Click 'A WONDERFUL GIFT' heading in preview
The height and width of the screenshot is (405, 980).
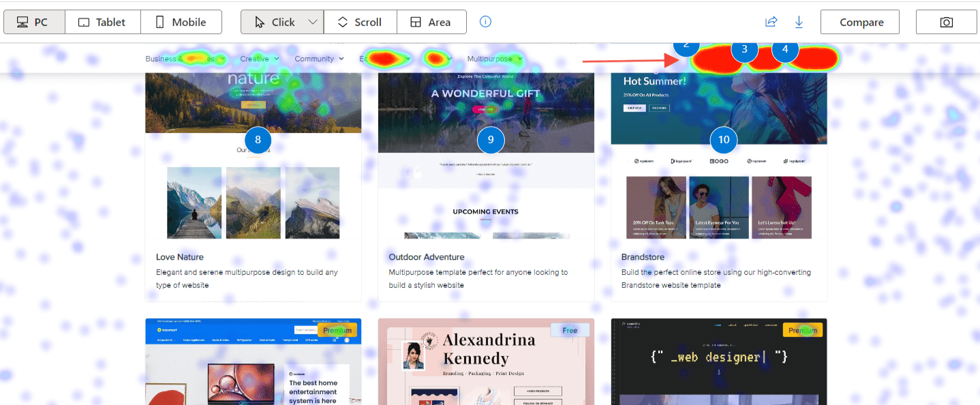pyautogui.click(x=486, y=93)
